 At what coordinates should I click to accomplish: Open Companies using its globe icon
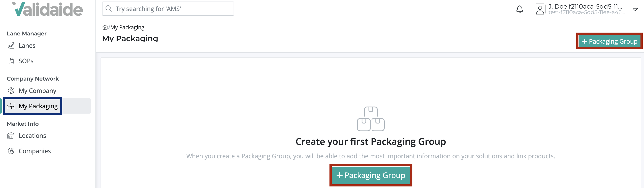(11, 151)
